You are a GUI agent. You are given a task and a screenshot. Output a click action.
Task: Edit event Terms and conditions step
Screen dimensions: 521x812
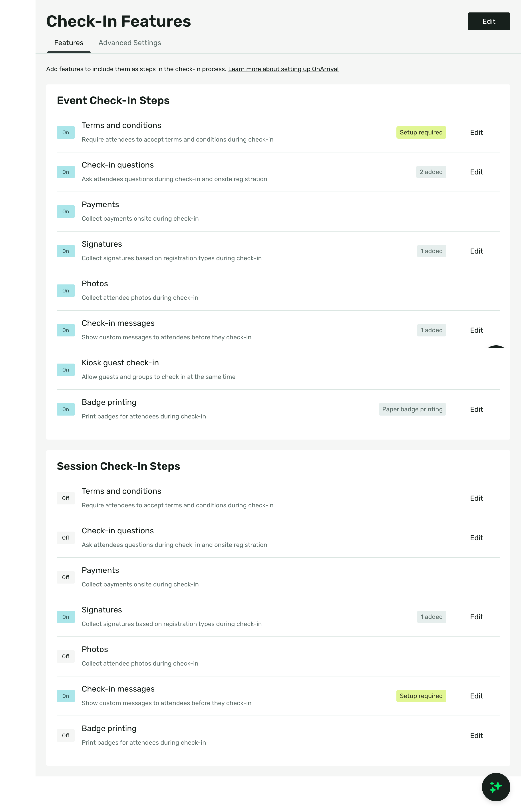(476, 132)
